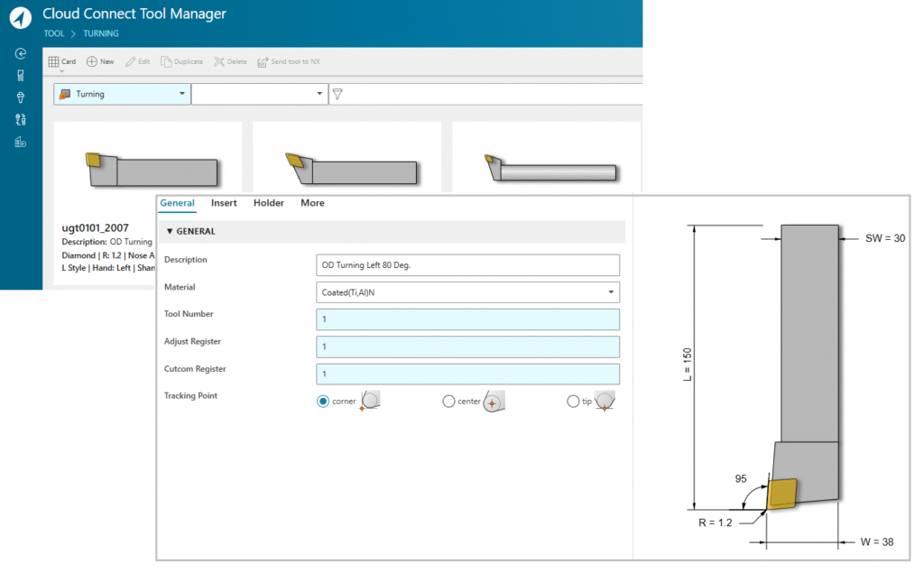This screenshot has height=573, width=924.
Task: Click the Adjust Register field
Action: coord(468,347)
